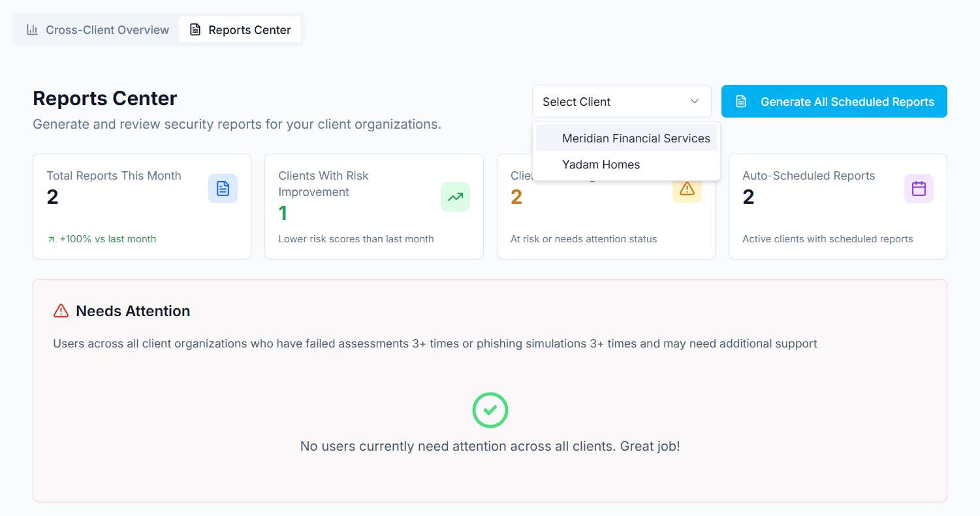Click the green checkmark circle in Needs Attention section
The image size is (980, 516).
(x=490, y=410)
